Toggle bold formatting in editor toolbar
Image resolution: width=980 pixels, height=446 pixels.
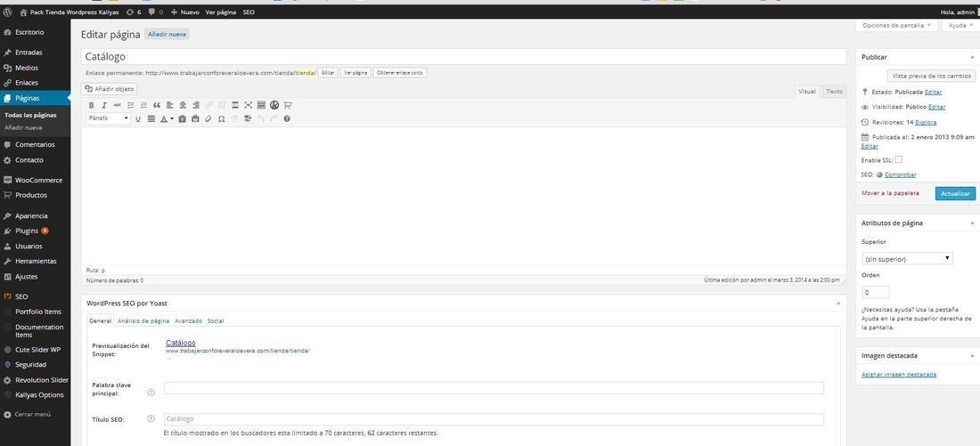(x=91, y=105)
